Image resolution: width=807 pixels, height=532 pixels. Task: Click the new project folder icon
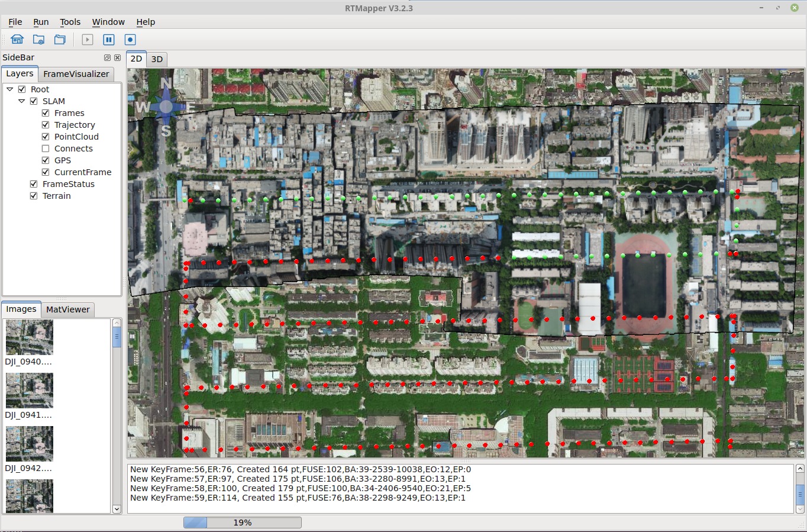[38, 40]
